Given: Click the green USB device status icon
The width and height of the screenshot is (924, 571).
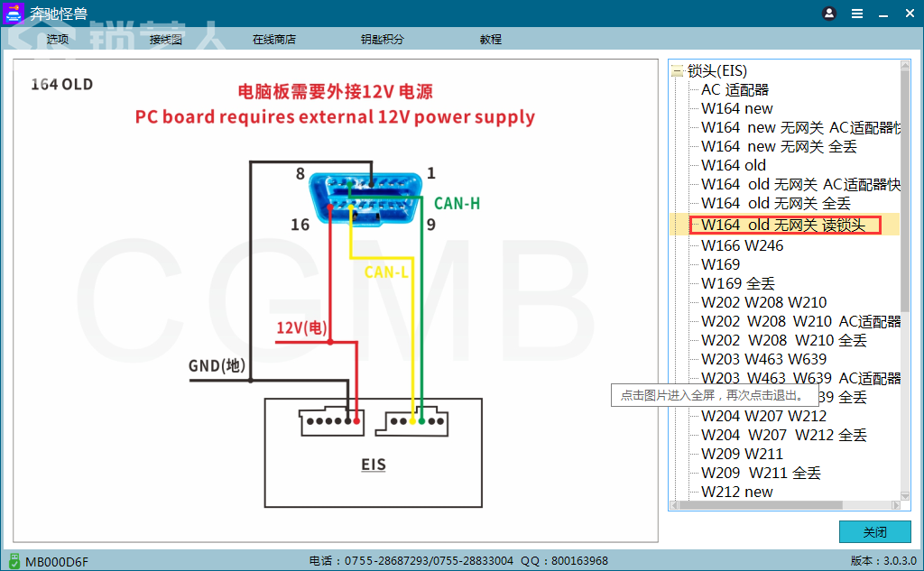Looking at the screenshot, I should pyautogui.click(x=14, y=561).
